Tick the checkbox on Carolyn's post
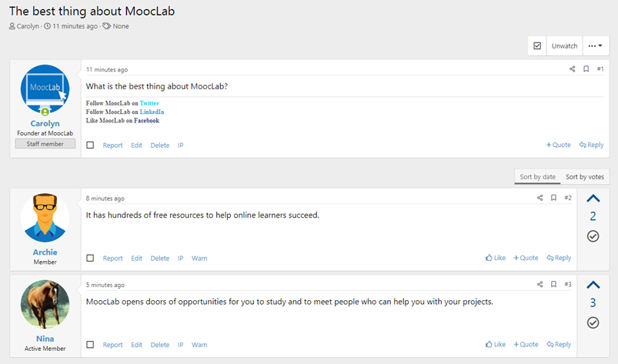Viewport: 618px width, 364px height. point(90,145)
